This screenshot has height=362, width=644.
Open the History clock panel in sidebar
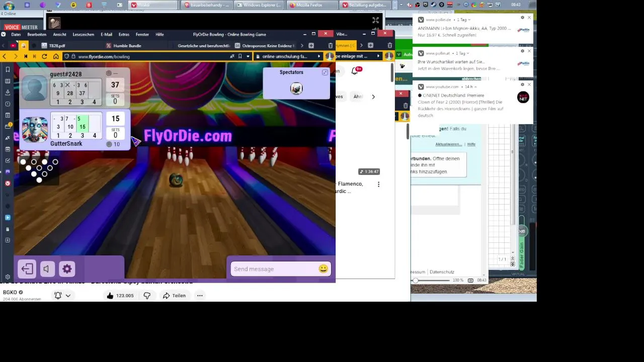point(8,104)
